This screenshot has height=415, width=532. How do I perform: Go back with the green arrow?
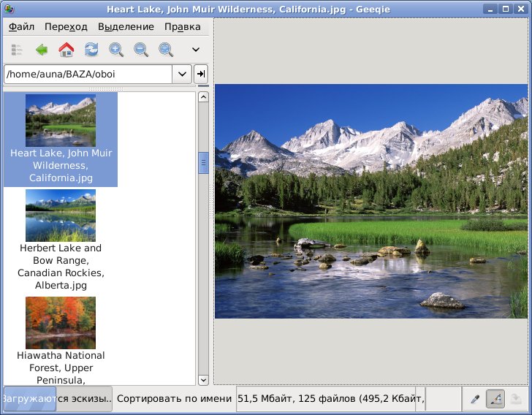tap(42, 50)
